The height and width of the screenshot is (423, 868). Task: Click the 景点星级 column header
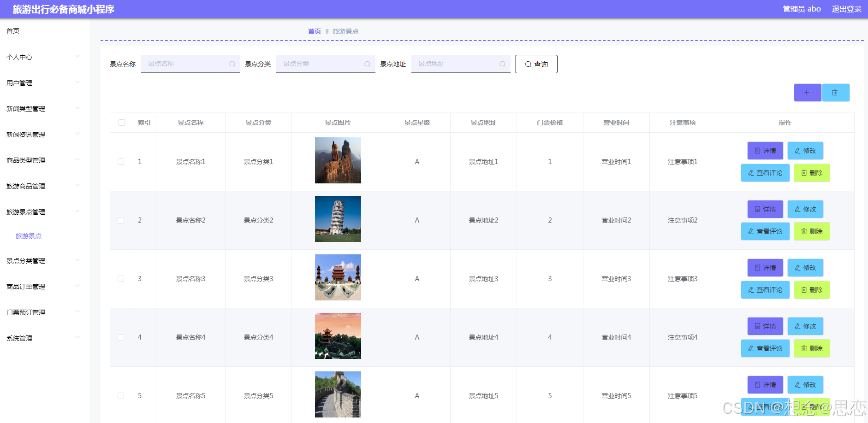pyautogui.click(x=417, y=123)
